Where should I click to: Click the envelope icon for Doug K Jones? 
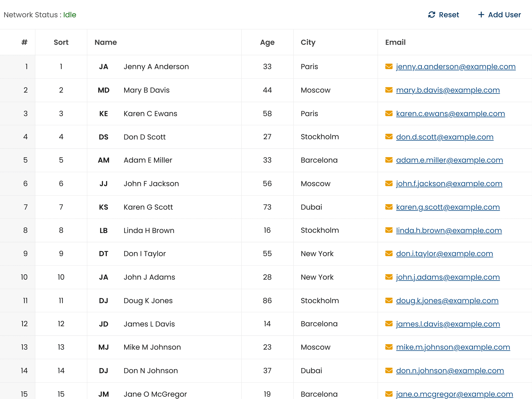pos(389,300)
